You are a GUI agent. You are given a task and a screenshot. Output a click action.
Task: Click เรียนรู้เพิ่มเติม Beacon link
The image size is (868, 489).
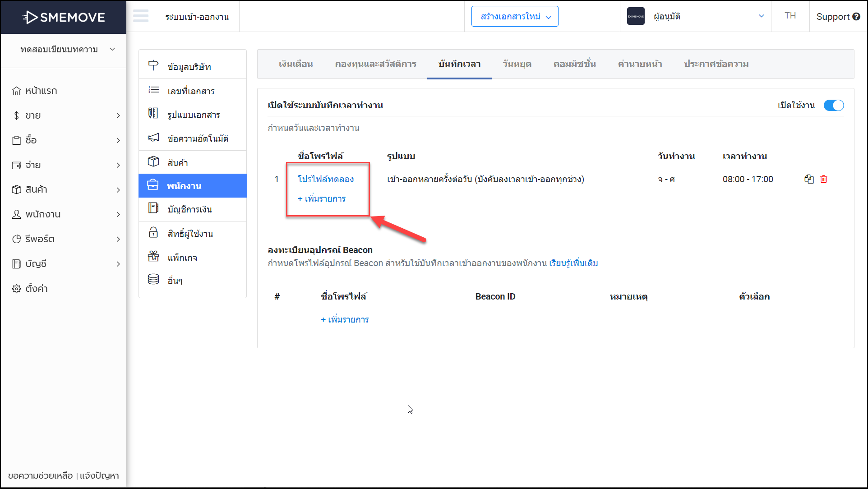(573, 263)
